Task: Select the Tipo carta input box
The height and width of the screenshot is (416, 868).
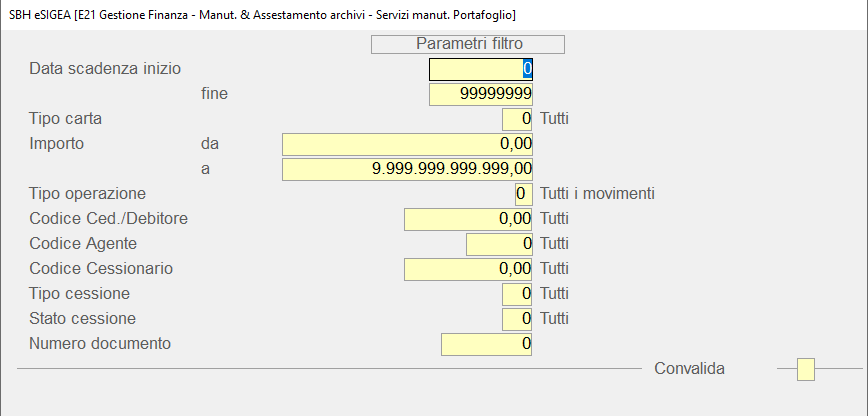Action: 517,119
